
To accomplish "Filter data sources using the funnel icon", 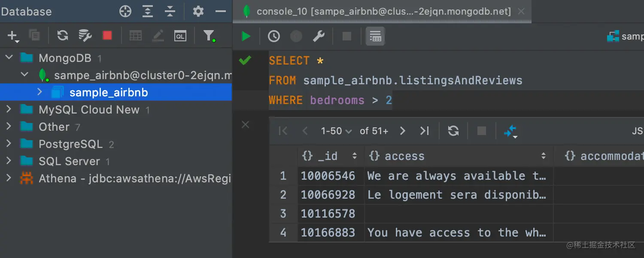I will [209, 35].
